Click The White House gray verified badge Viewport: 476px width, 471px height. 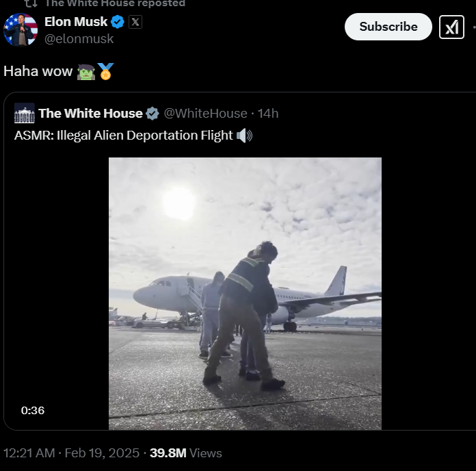click(153, 114)
